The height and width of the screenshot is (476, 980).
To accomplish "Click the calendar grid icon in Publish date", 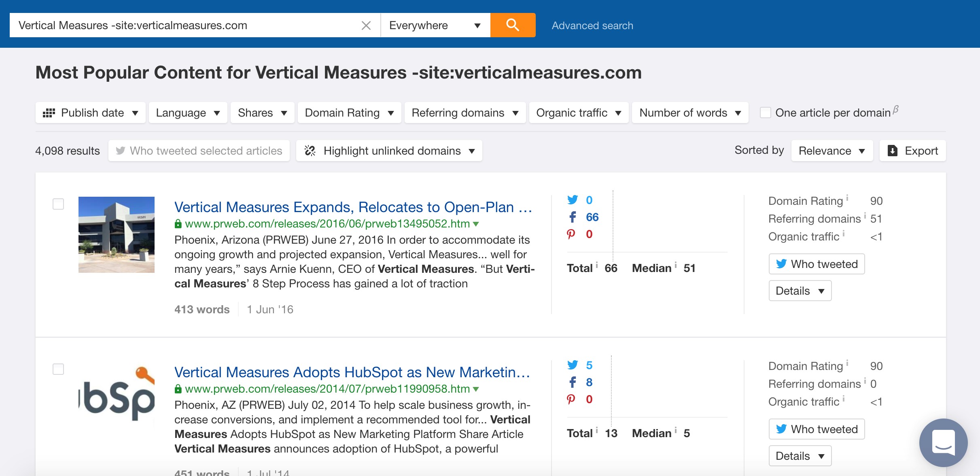I will coord(49,113).
